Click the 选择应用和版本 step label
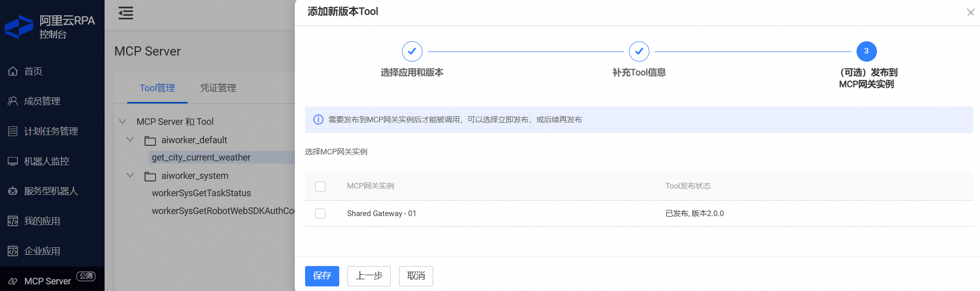Image resolution: width=980 pixels, height=291 pixels. [412, 72]
